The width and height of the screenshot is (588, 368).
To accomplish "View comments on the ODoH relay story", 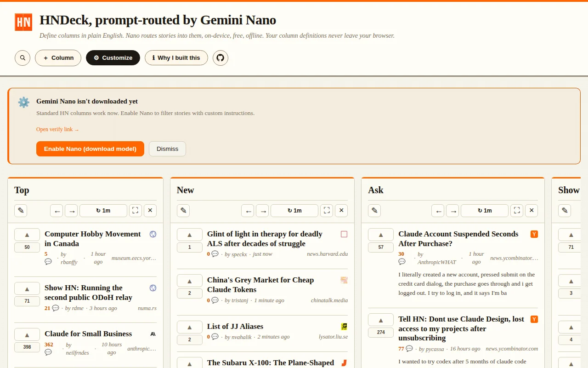I will coord(52,308).
